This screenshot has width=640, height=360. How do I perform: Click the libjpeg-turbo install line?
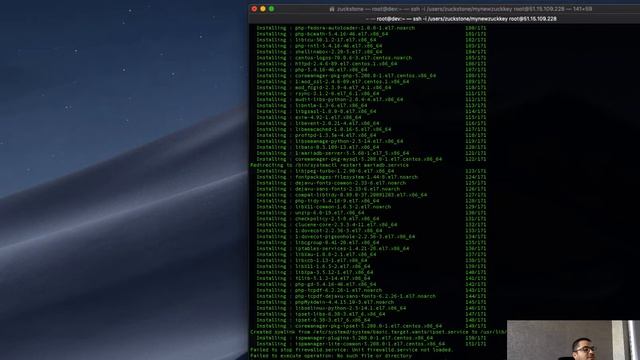371,171
